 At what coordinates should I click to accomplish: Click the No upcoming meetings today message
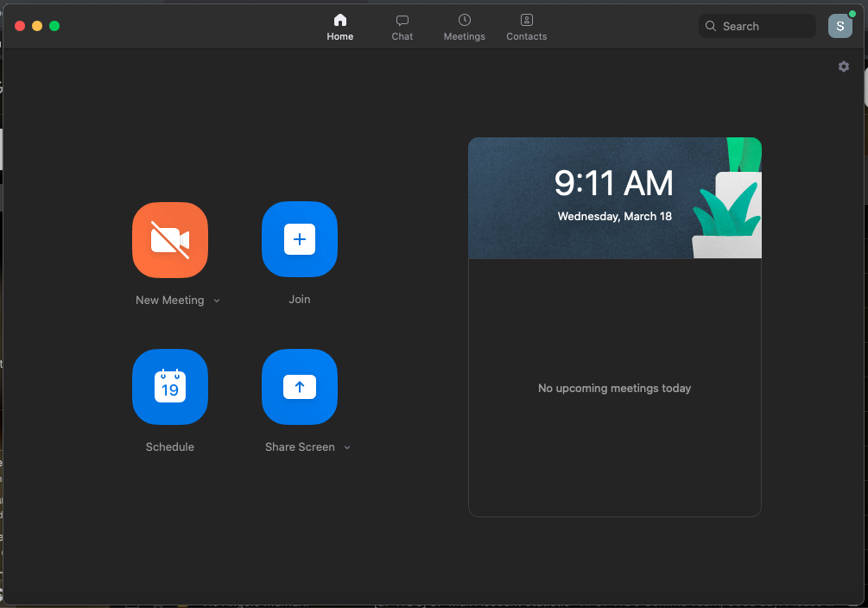click(x=614, y=389)
